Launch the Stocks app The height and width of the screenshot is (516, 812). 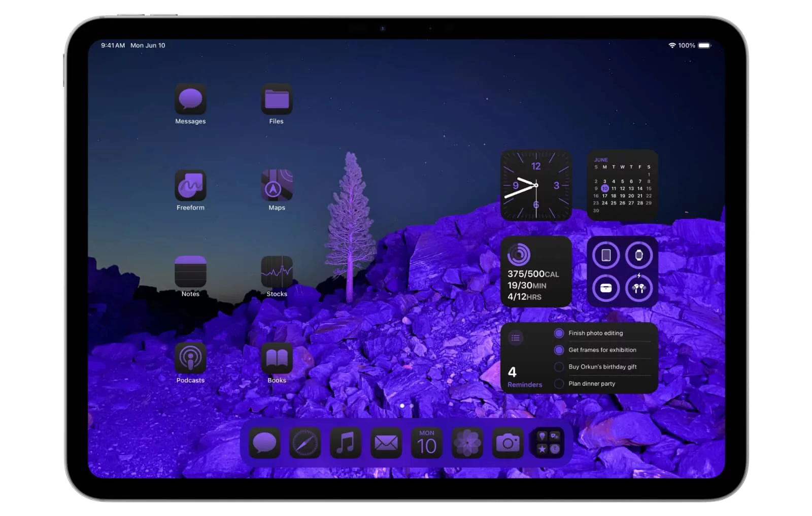tap(277, 271)
